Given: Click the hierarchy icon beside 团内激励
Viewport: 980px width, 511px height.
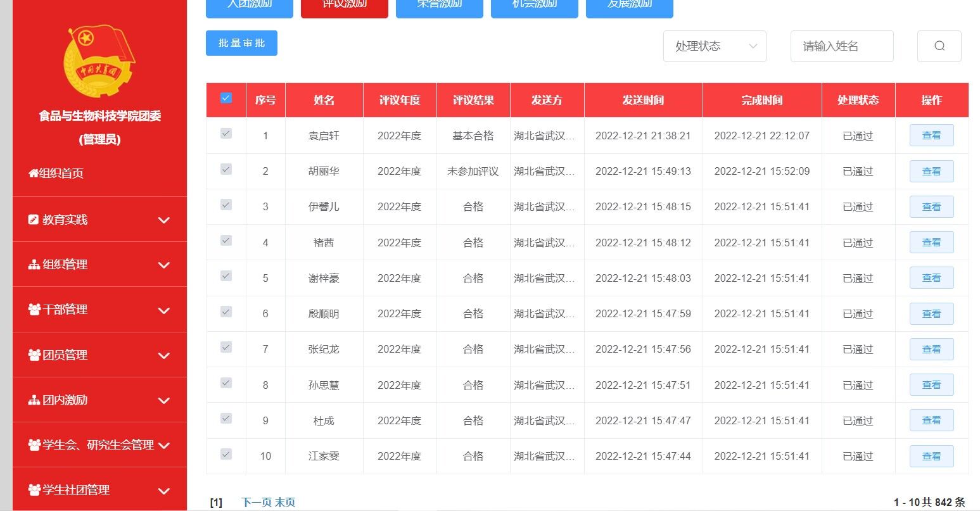Looking at the screenshot, I should coord(34,400).
